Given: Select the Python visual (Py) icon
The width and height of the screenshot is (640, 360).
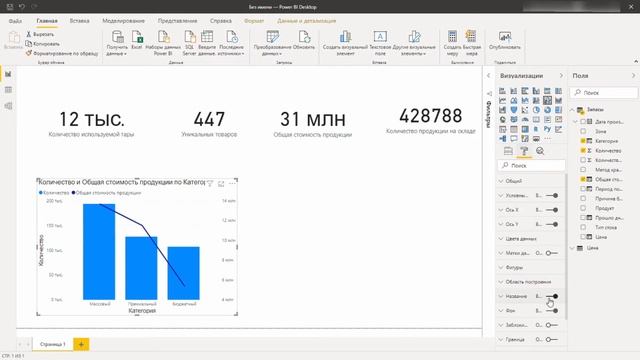Looking at the screenshot, I should pyautogui.click(x=547, y=129).
